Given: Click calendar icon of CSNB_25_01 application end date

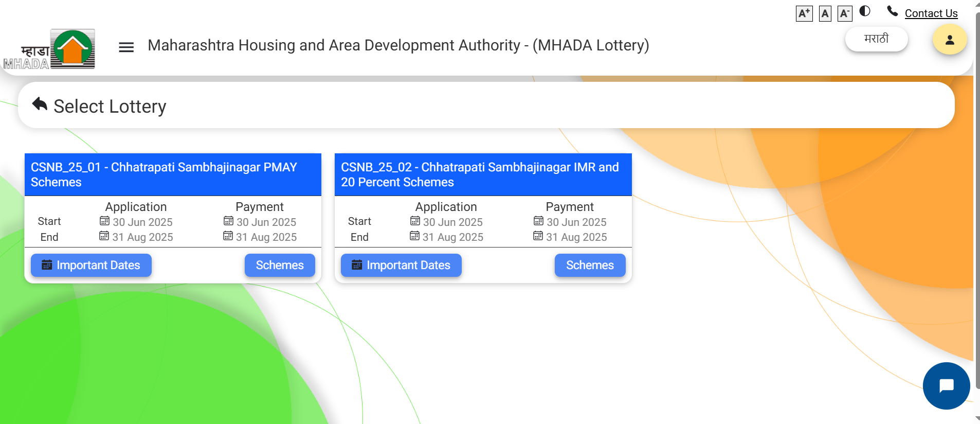Looking at the screenshot, I should tap(104, 236).
